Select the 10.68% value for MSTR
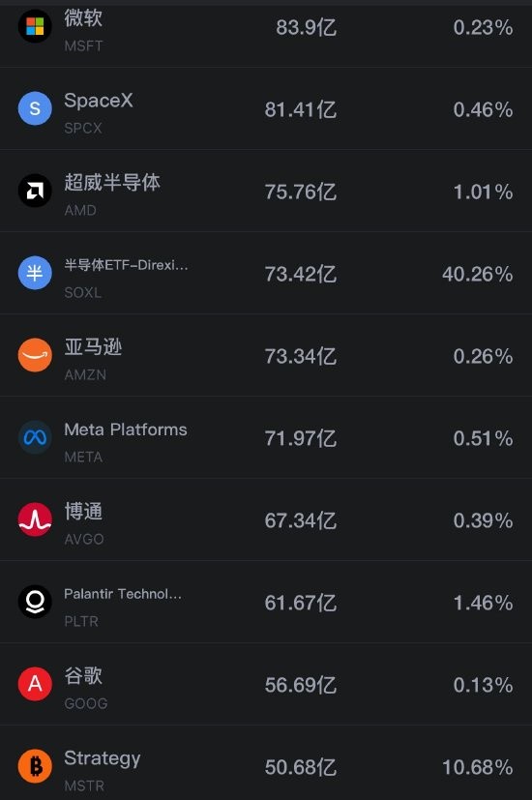The image size is (532, 800). tap(478, 767)
